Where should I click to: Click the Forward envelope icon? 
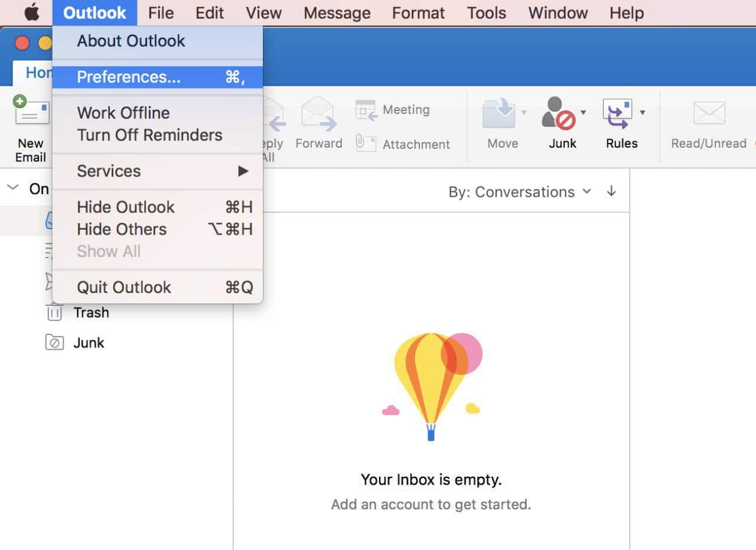(x=319, y=113)
